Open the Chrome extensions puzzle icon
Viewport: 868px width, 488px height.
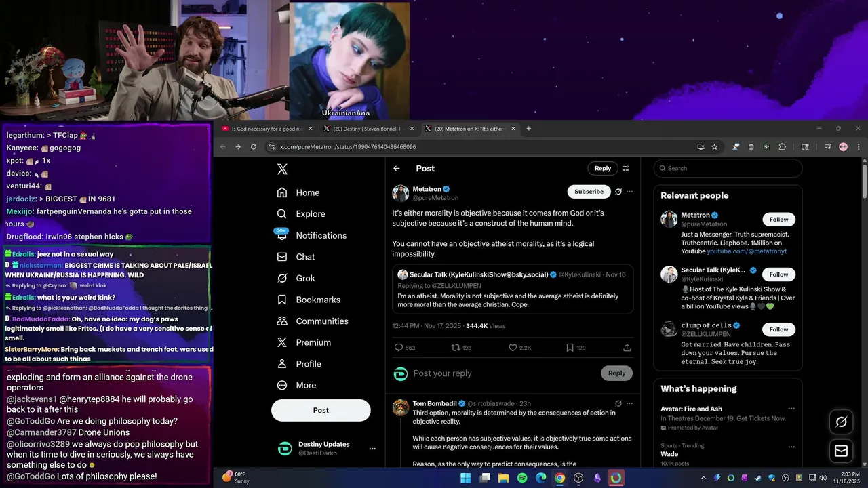pos(782,146)
